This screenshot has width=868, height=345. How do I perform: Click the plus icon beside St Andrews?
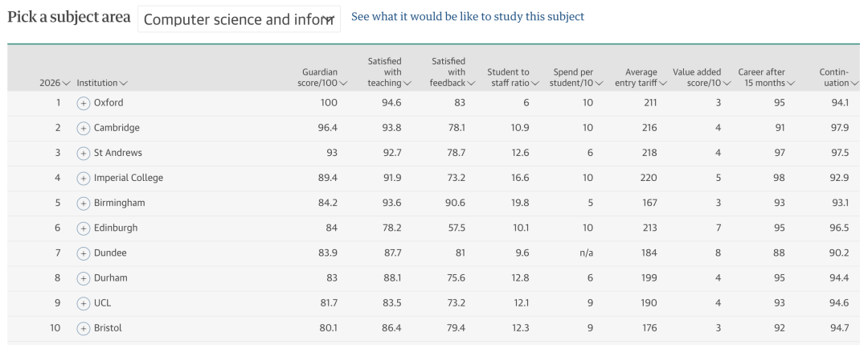(x=84, y=154)
